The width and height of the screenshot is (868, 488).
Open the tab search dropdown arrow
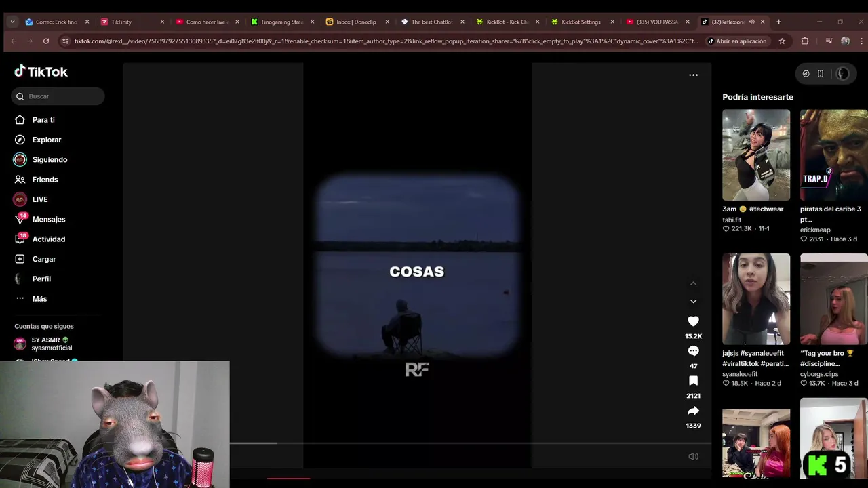12,22
